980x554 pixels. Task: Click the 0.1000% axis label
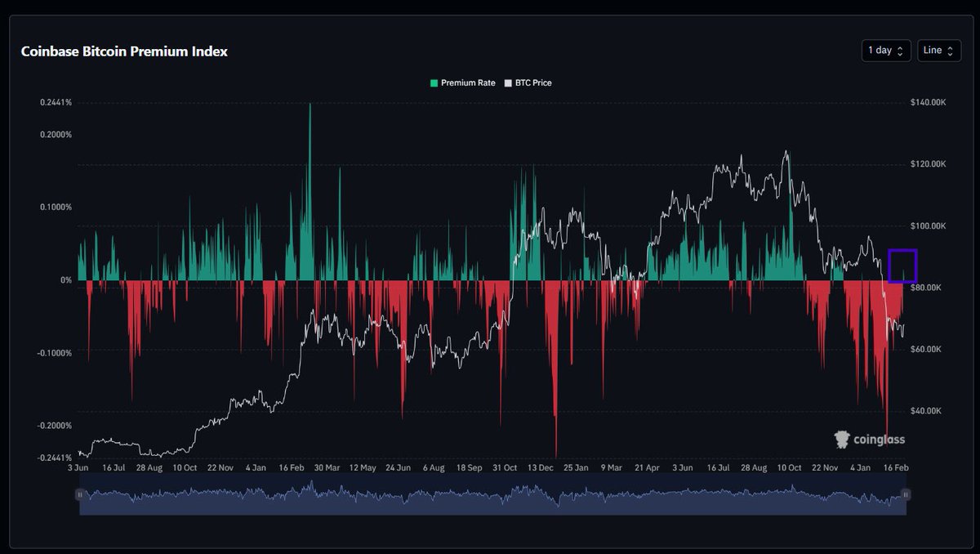56,208
